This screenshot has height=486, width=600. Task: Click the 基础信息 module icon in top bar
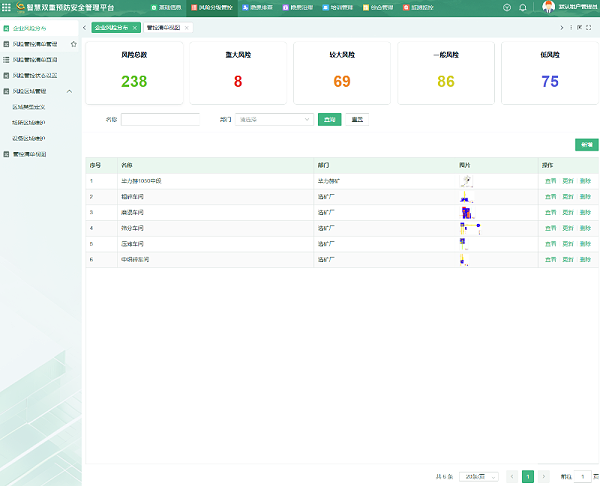154,8
